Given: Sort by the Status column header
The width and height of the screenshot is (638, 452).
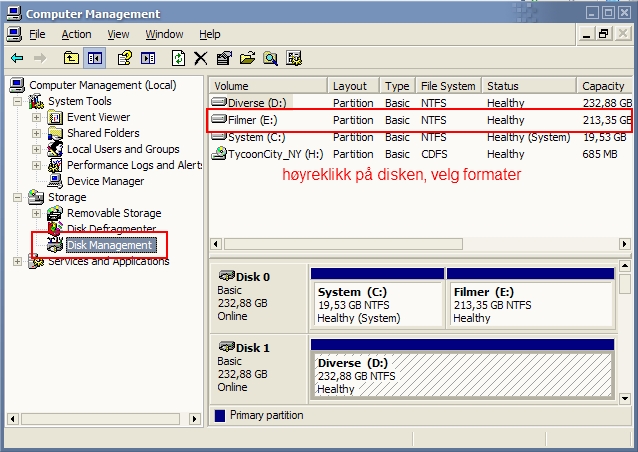Looking at the screenshot, I should pos(529,86).
